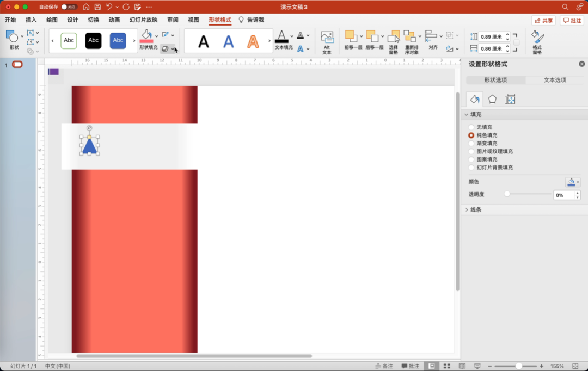This screenshot has height=371, width=588.
Task: Click the 文本填充 text fill icon
Action: point(281,37)
